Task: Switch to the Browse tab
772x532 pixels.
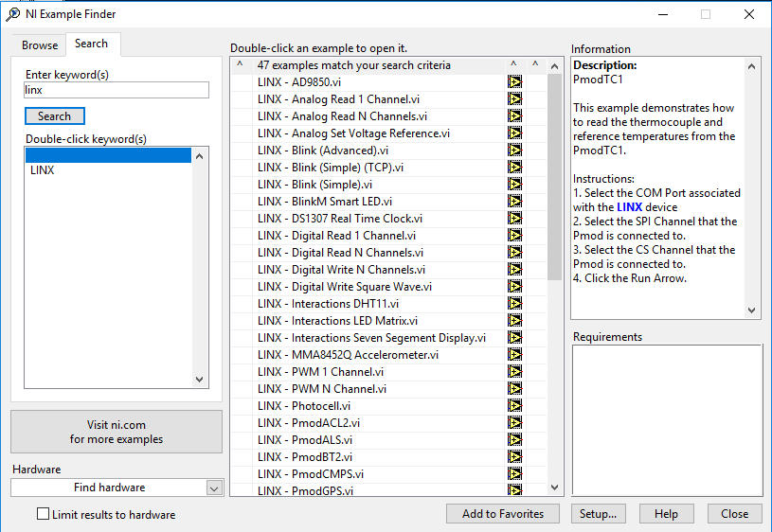Action: [40, 44]
